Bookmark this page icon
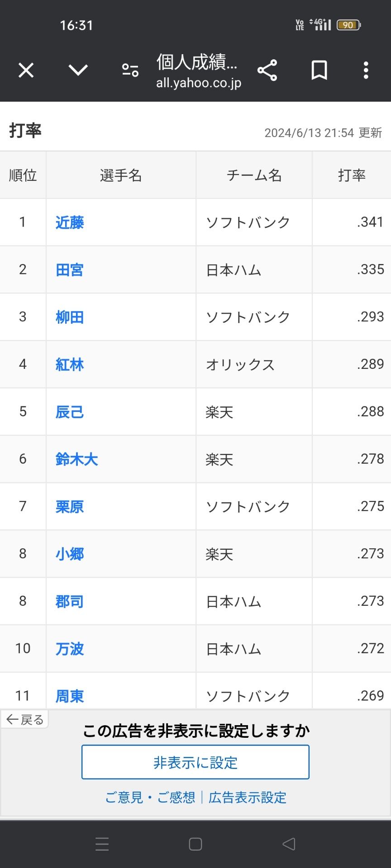The image size is (391, 868). click(319, 70)
